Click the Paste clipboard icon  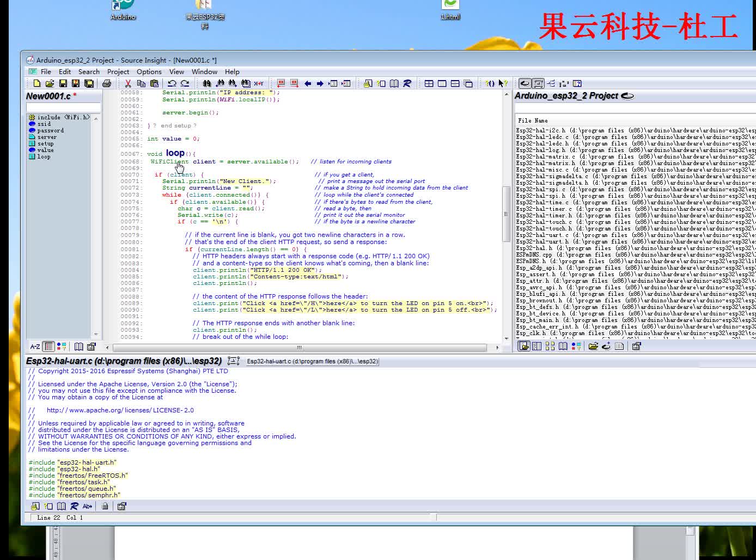pos(154,83)
